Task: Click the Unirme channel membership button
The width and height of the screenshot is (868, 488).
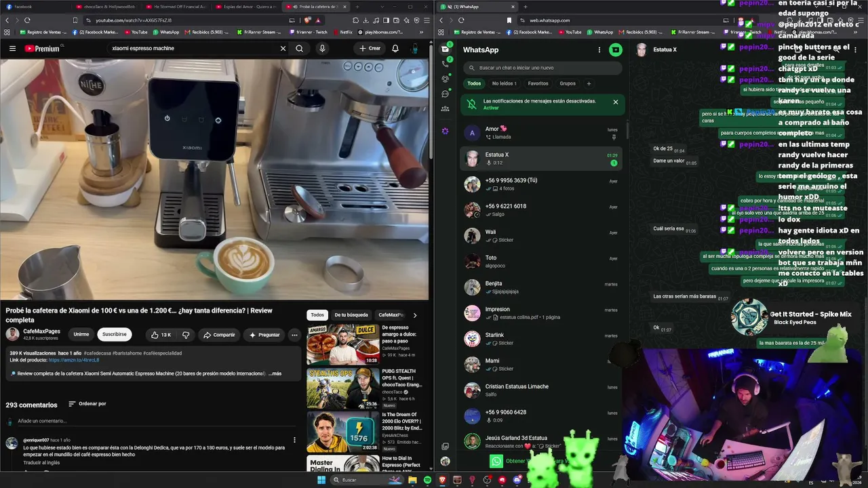Action: pyautogui.click(x=81, y=334)
